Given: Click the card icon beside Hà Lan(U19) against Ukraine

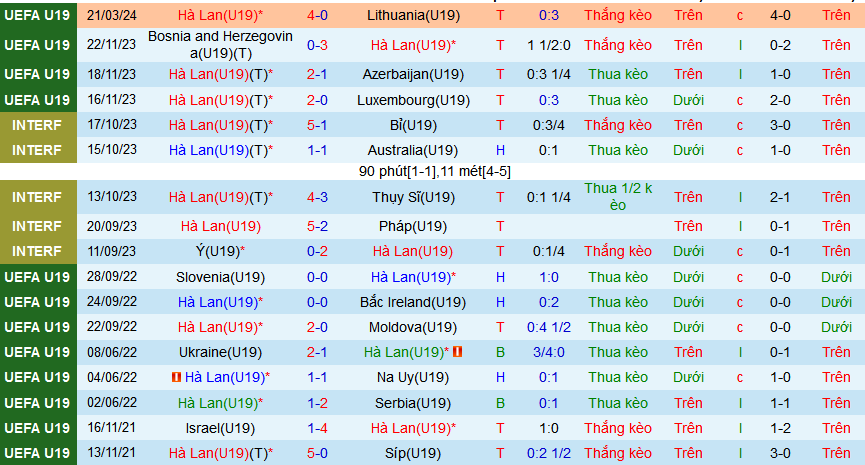Looking at the screenshot, I should click(457, 352).
